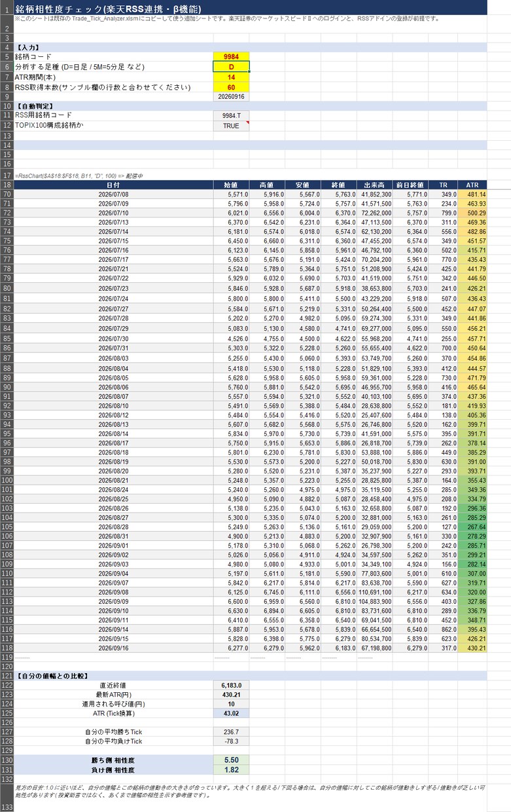Select the 最新ATR(円) result value 430.21
This screenshot has width=511, height=812.
(x=231, y=694)
